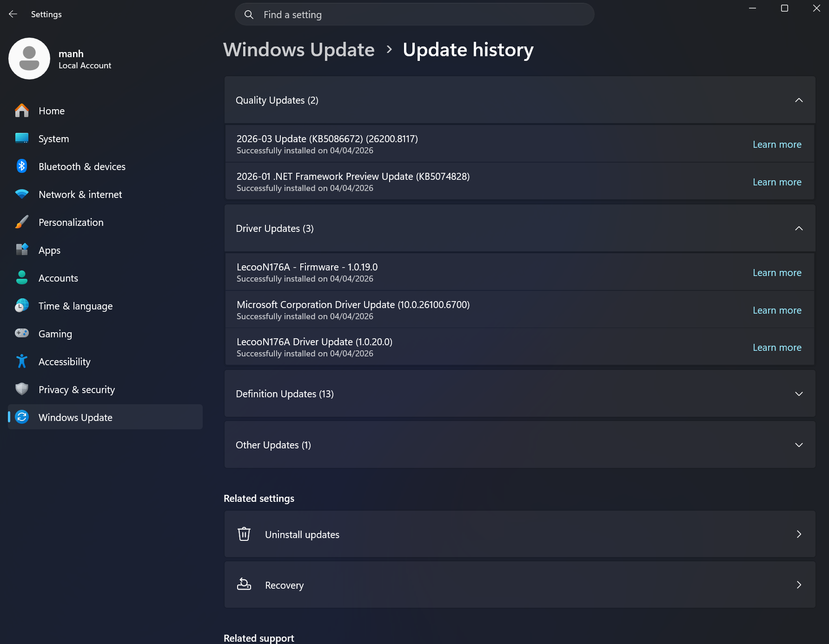Click the back arrow next to Settings
This screenshot has height=644, width=829.
[13, 14]
